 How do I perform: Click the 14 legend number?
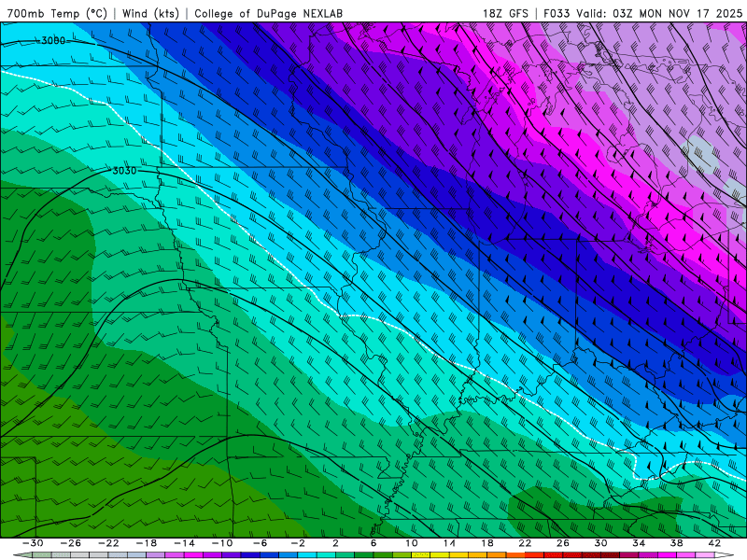449,543
